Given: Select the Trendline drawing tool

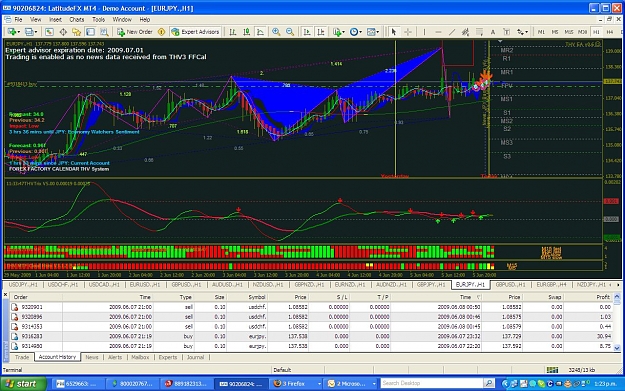Looking at the screenshot, I should [452, 32].
